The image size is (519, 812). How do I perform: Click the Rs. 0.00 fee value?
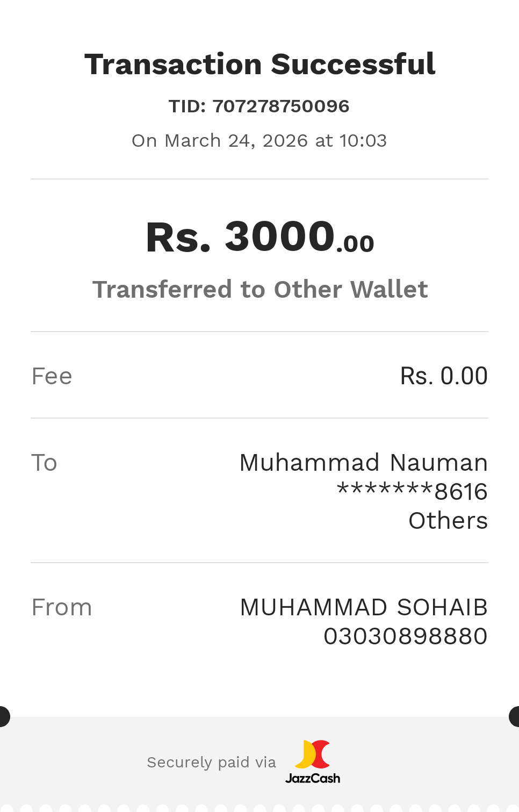(x=444, y=376)
